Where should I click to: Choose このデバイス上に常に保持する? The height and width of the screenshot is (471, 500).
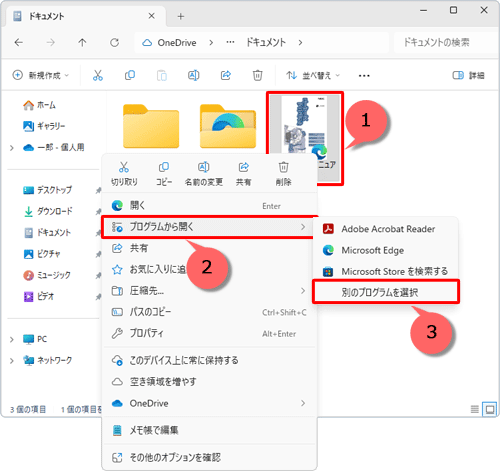(x=209, y=360)
